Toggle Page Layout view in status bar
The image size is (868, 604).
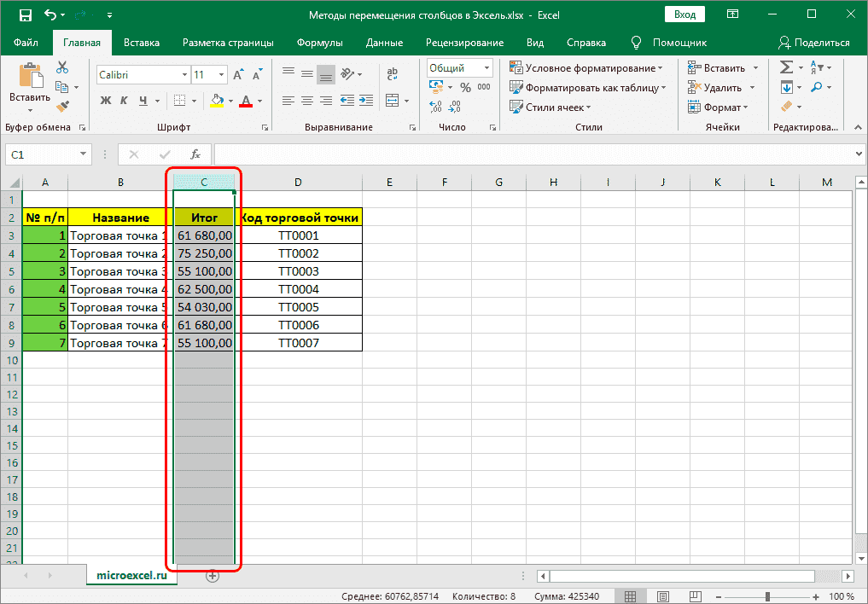pos(663,595)
